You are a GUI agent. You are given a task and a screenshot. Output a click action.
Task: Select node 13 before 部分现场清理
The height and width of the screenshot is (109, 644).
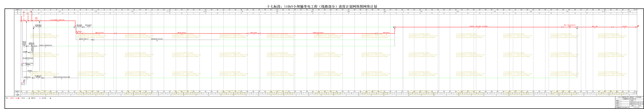(x=40, y=21)
